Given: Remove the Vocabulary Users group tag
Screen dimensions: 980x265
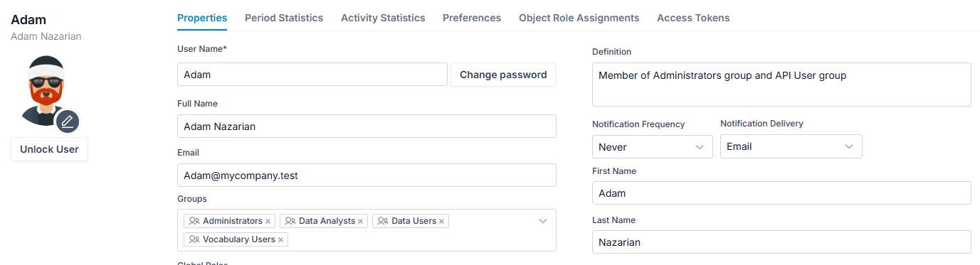Looking at the screenshot, I should (281, 240).
